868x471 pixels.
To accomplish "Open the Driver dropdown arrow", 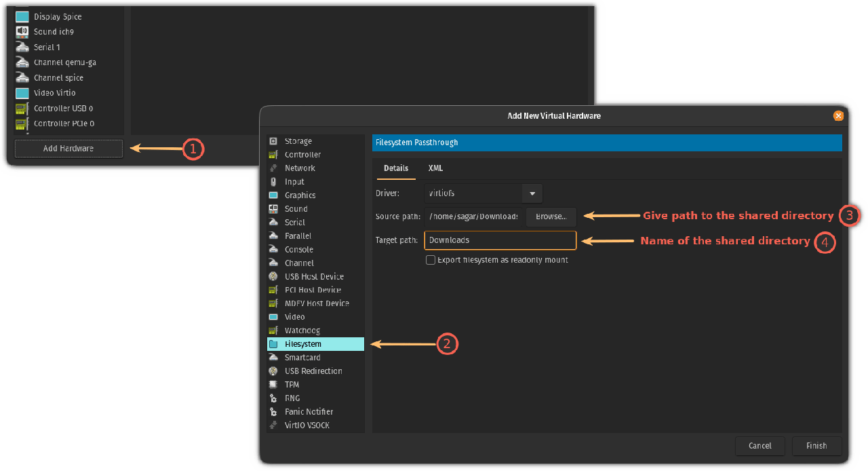I will coord(532,193).
